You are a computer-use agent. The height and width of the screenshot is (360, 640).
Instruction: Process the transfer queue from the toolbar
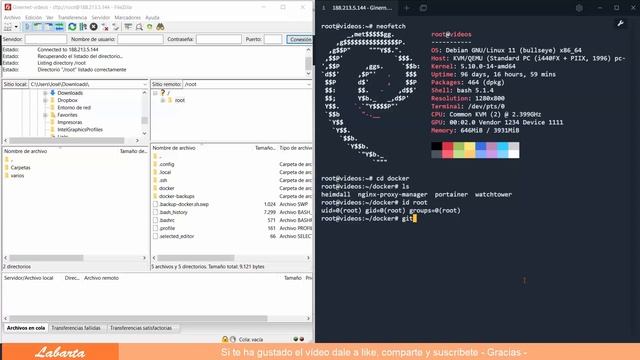coord(83,27)
